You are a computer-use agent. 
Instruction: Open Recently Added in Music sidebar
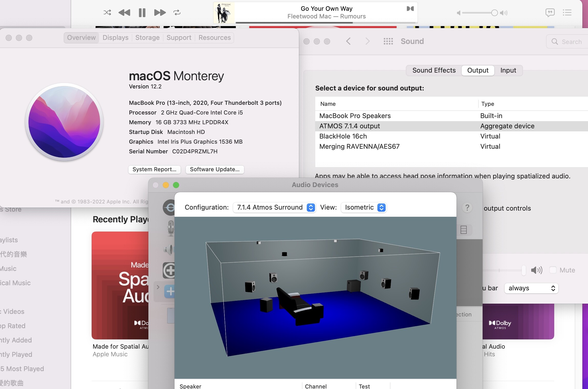coord(16,340)
